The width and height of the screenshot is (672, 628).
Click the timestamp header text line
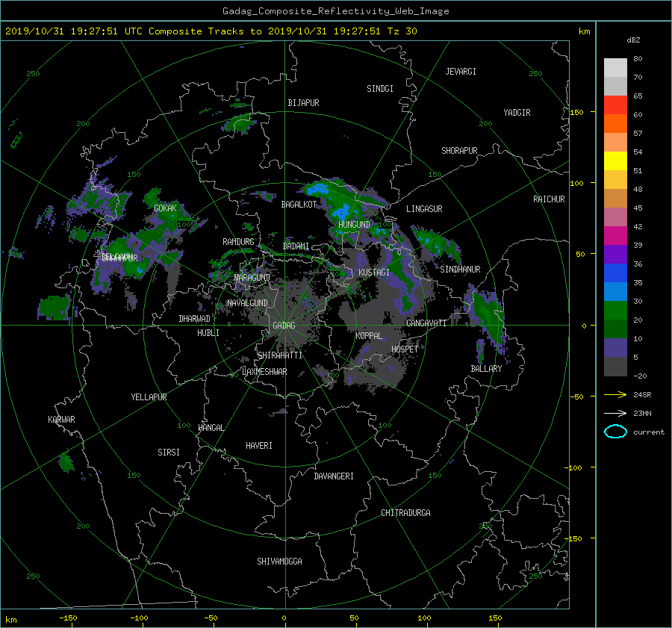211,31
